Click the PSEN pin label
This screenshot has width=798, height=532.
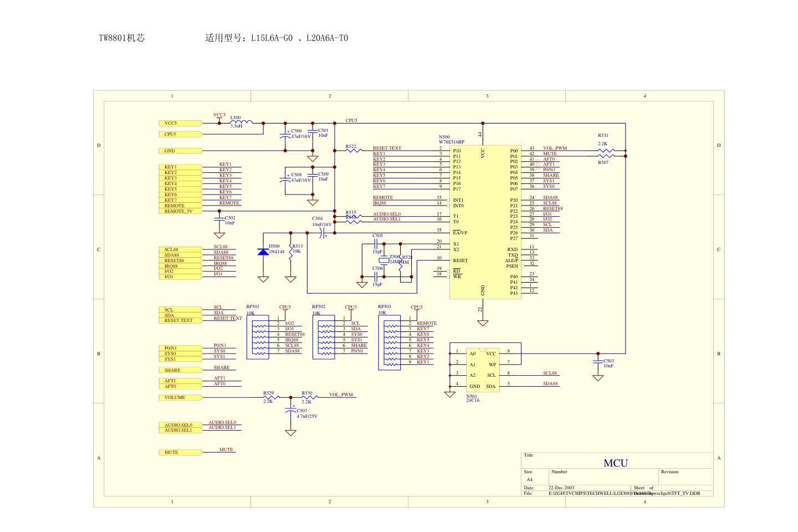pos(512,266)
